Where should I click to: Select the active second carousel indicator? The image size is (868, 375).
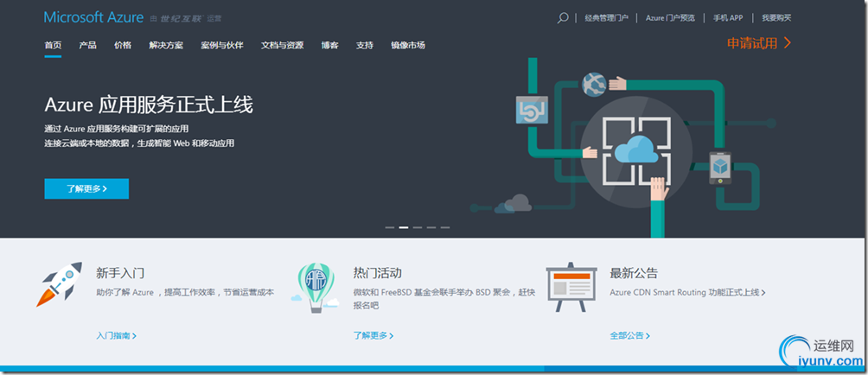pyautogui.click(x=404, y=227)
